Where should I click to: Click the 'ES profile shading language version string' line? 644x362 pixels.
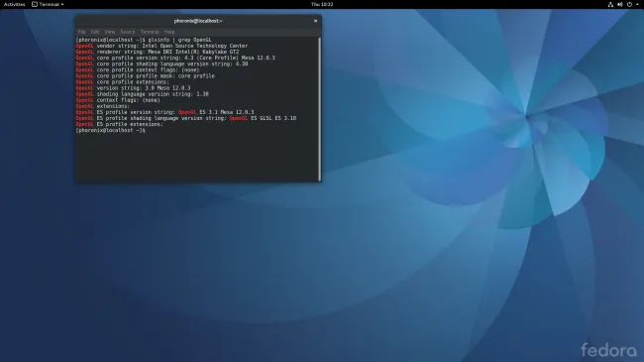click(x=186, y=118)
